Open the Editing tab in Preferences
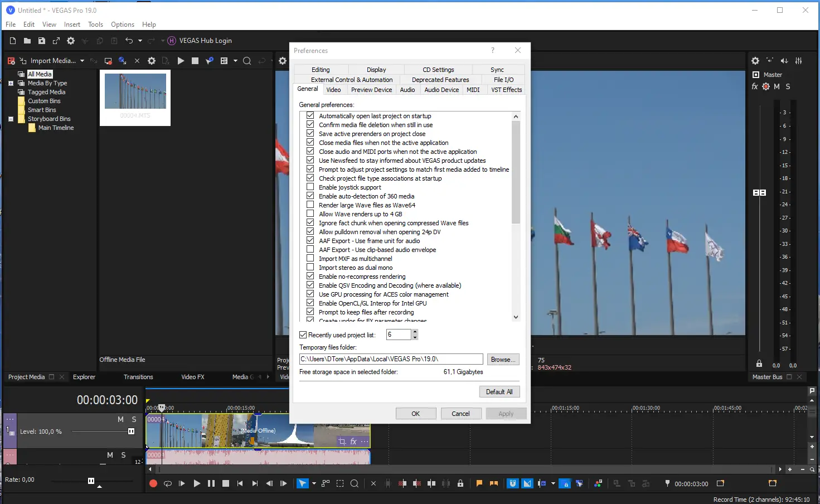820x504 pixels. pyautogui.click(x=321, y=70)
